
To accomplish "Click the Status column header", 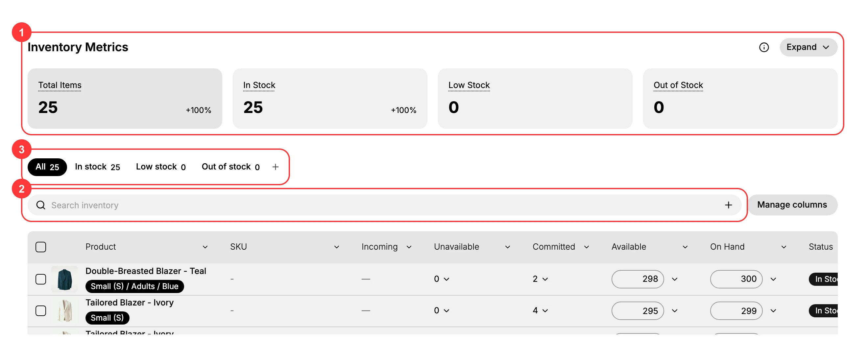I will (x=820, y=247).
